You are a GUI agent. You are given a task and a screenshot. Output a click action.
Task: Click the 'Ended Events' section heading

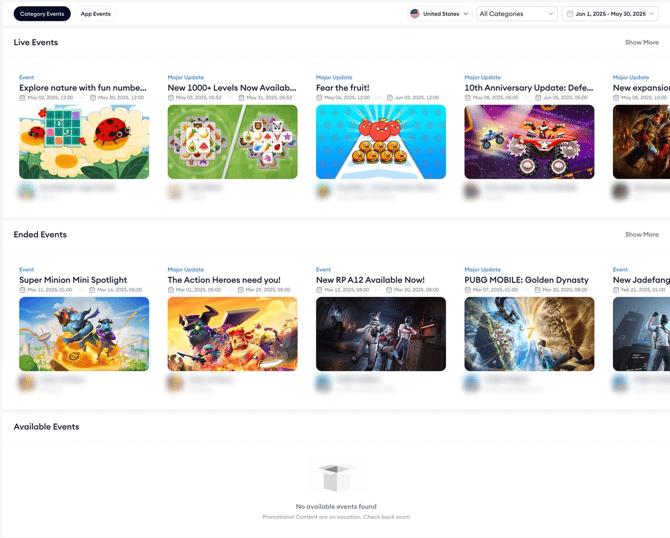point(40,235)
